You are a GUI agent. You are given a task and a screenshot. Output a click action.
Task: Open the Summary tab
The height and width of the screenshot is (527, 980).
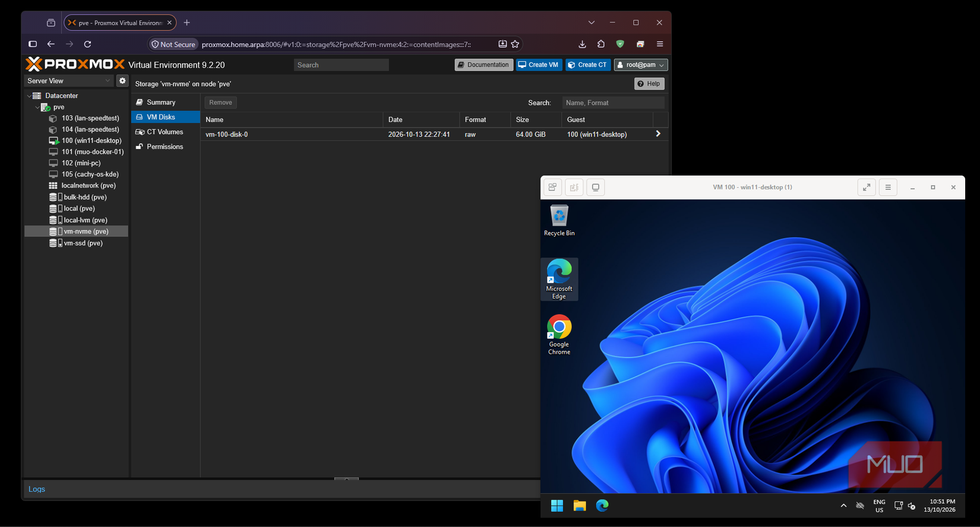165,102
